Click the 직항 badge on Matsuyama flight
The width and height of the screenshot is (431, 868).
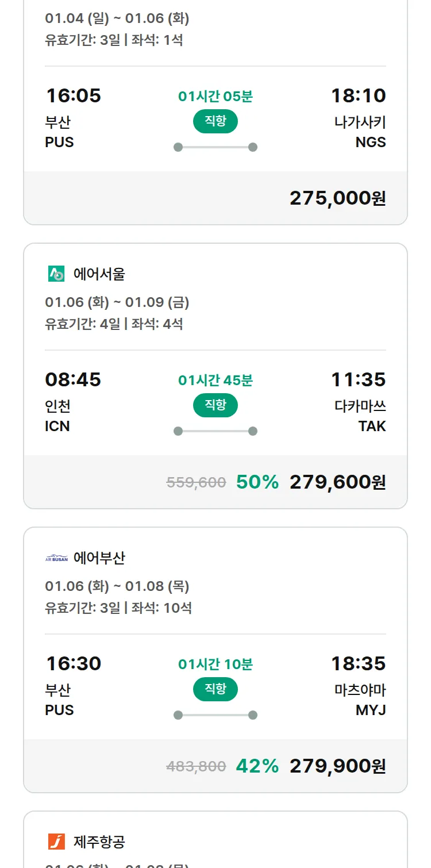(x=215, y=689)
